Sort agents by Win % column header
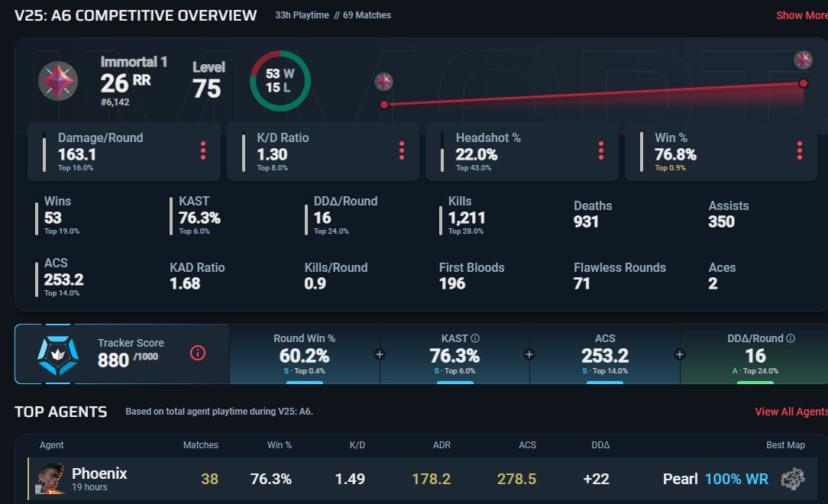 280,445
